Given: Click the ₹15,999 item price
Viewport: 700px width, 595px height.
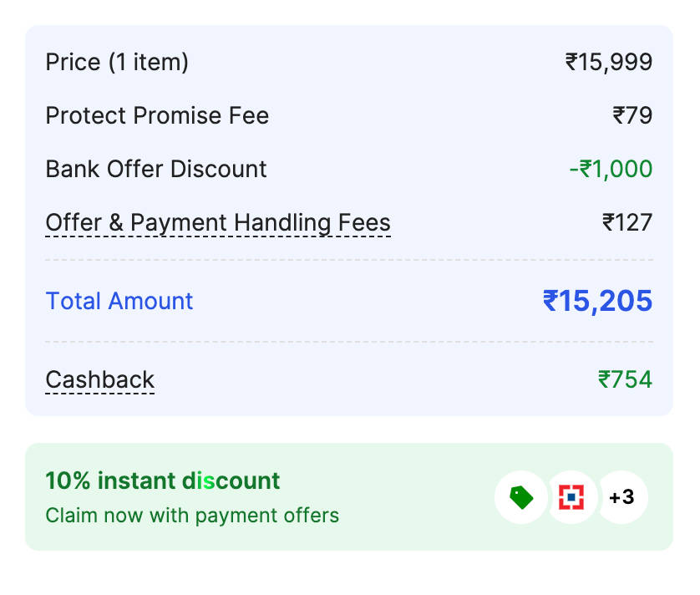Looking at the screenshot, I should click(x=609, y=63).
